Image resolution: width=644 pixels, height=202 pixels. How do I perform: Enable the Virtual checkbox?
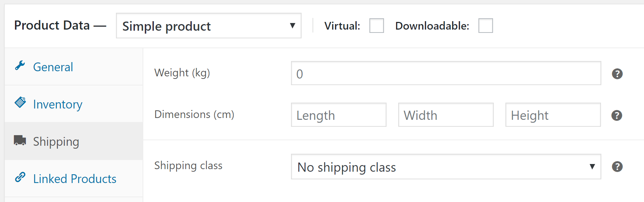(377, 26)
